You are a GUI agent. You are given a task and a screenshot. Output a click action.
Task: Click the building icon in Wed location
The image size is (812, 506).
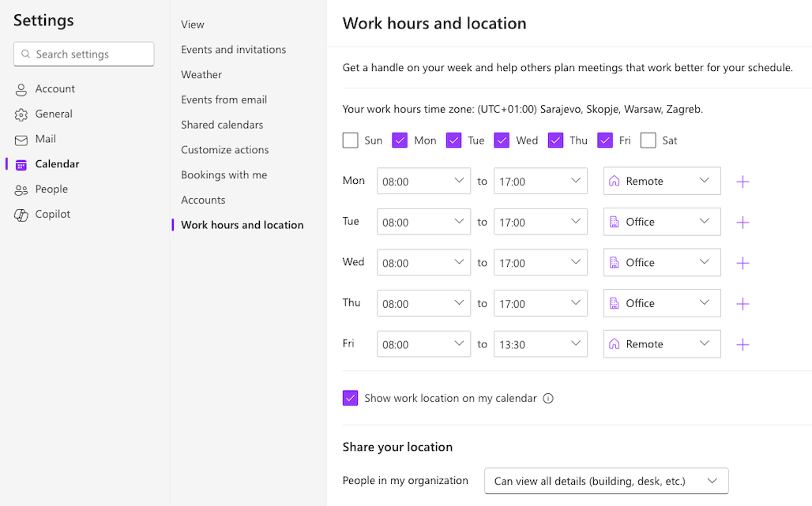click(615, 262)
